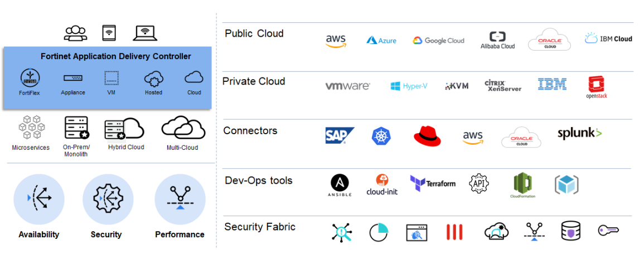Click the 'Dev-Ops tools' label
Image resolution: width=644 pixels, height=264 pixels.
[259, 180]
